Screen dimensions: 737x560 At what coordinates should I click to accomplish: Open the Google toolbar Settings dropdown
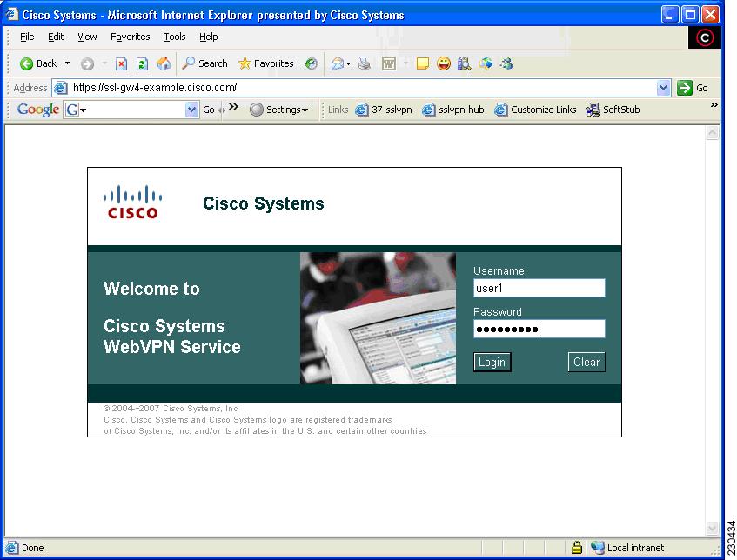pyautogui.click(x=279, y=110)
